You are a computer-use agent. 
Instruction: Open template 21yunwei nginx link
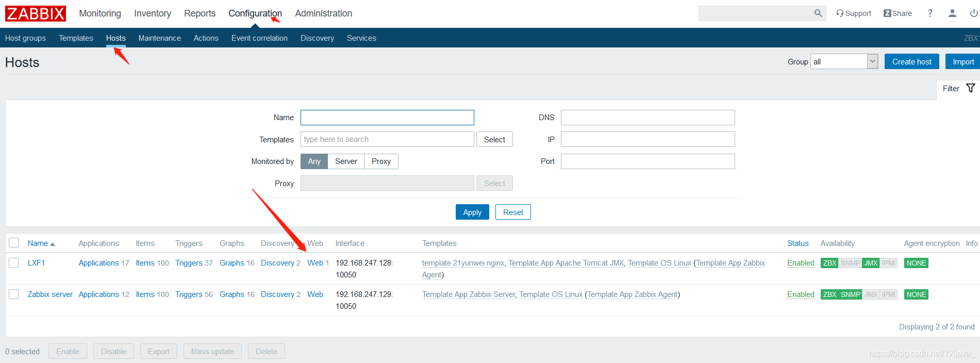(x=463, y=263)
